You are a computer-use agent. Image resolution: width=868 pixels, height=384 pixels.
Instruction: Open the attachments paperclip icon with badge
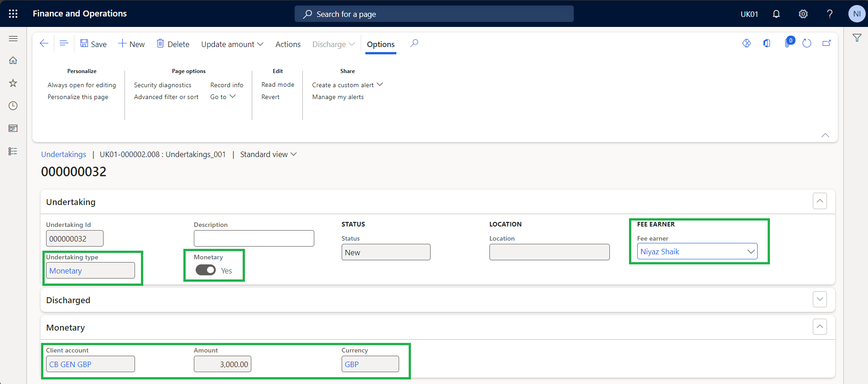789,43
